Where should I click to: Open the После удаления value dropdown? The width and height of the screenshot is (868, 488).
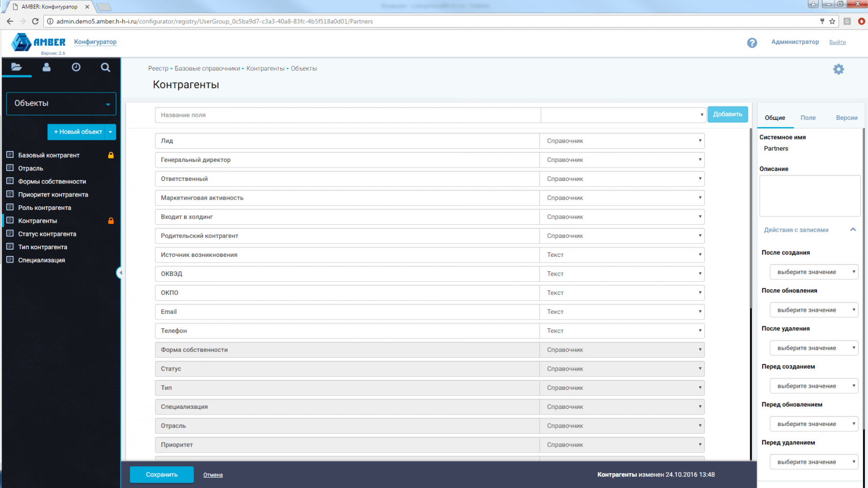(814, 348)
